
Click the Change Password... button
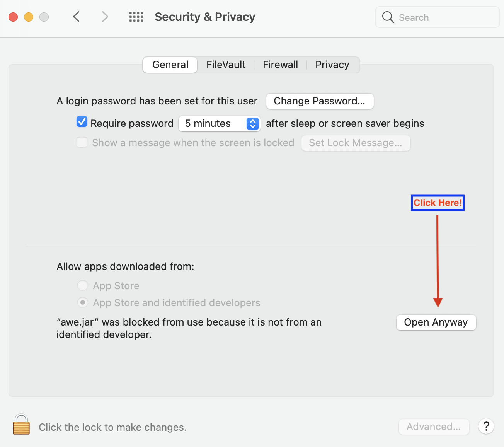tap(320, 101)
